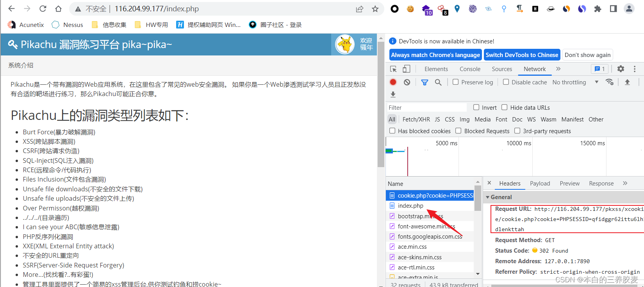Open the browser home page
Viewport: 644px width, 287px height.
coord(58,9)
